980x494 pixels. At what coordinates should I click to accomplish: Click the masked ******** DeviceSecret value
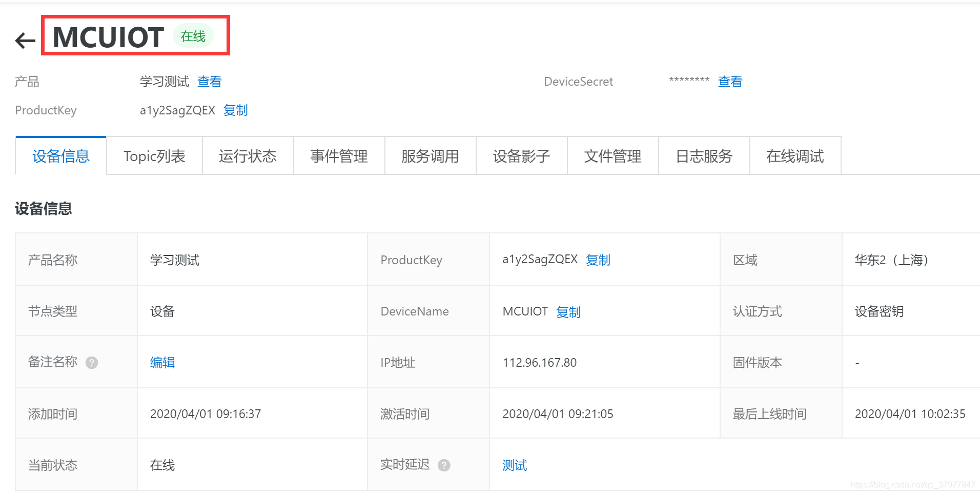point(689,81)
